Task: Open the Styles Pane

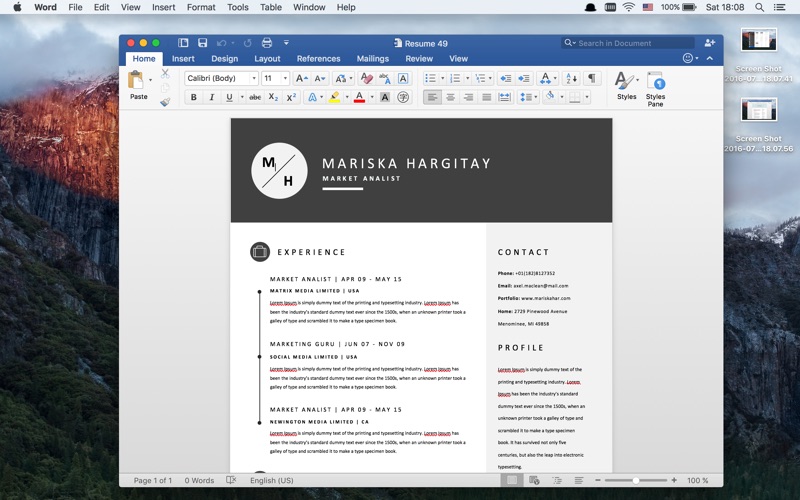Action: (655, 87)
